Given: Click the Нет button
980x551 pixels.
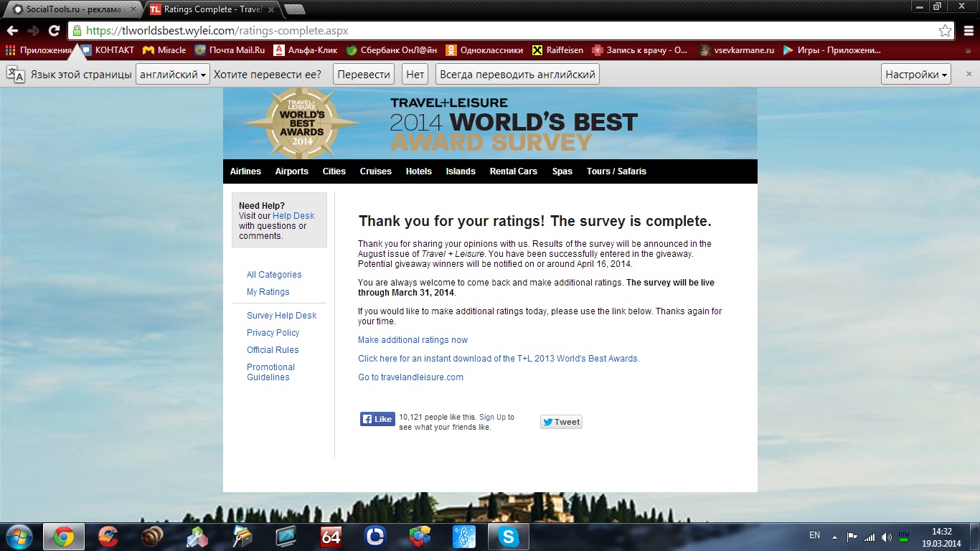Looking at the screenshot, I should [415, 74].
